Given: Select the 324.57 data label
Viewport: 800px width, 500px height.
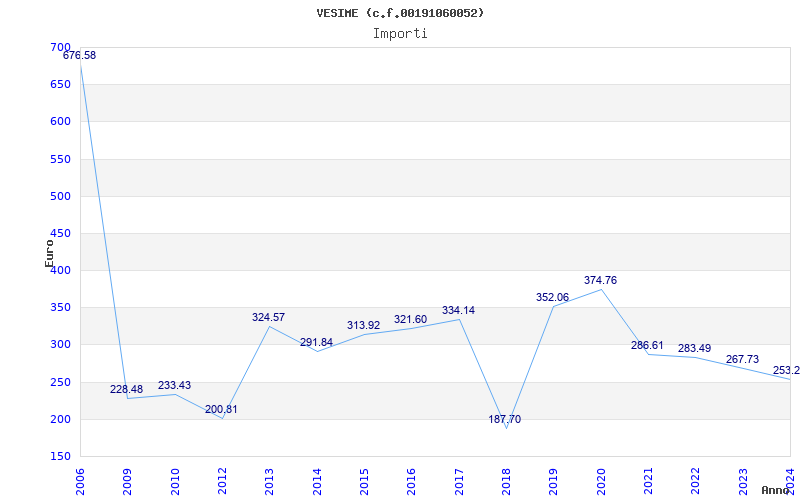Looking at the screenshot, I should click(x=268, y=317).
